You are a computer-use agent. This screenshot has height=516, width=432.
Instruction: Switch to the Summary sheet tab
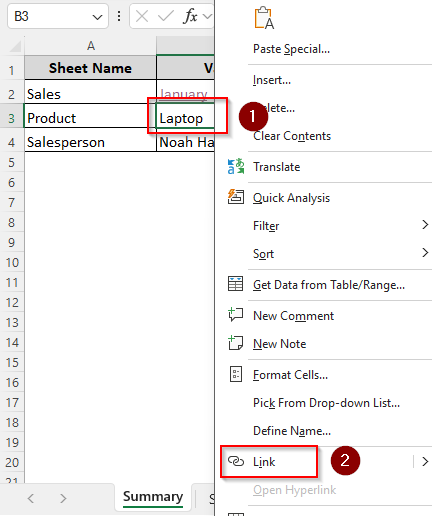(x=153, y=497)
